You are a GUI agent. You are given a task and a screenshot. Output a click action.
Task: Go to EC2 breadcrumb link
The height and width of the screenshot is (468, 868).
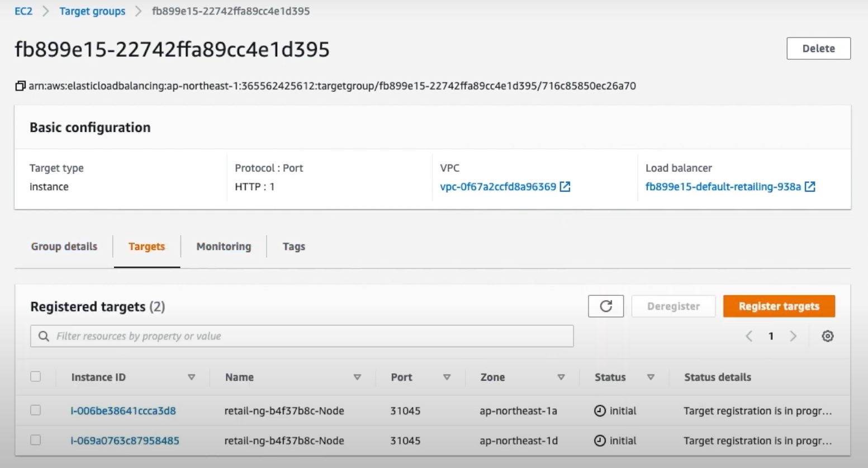(x=23, y=11)
